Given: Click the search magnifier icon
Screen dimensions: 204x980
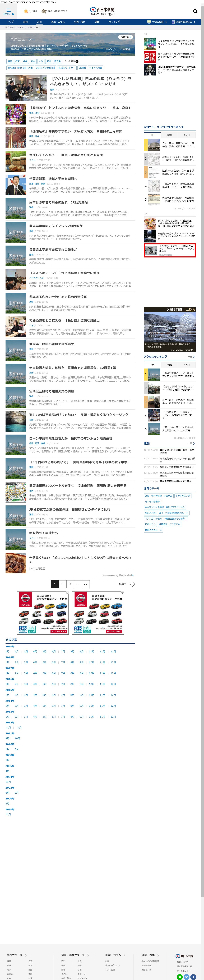Looking at the screenshot, I should click(195, 11).
